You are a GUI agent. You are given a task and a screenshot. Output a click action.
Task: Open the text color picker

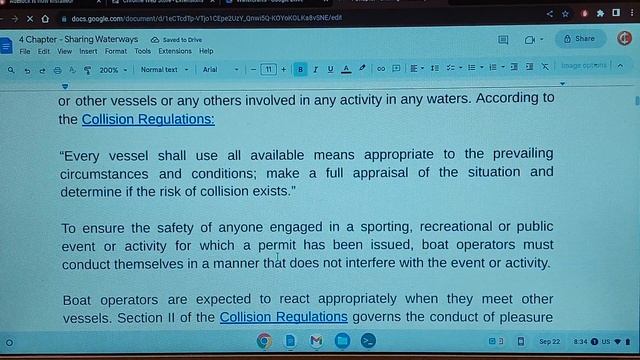[x=346, y=69]
